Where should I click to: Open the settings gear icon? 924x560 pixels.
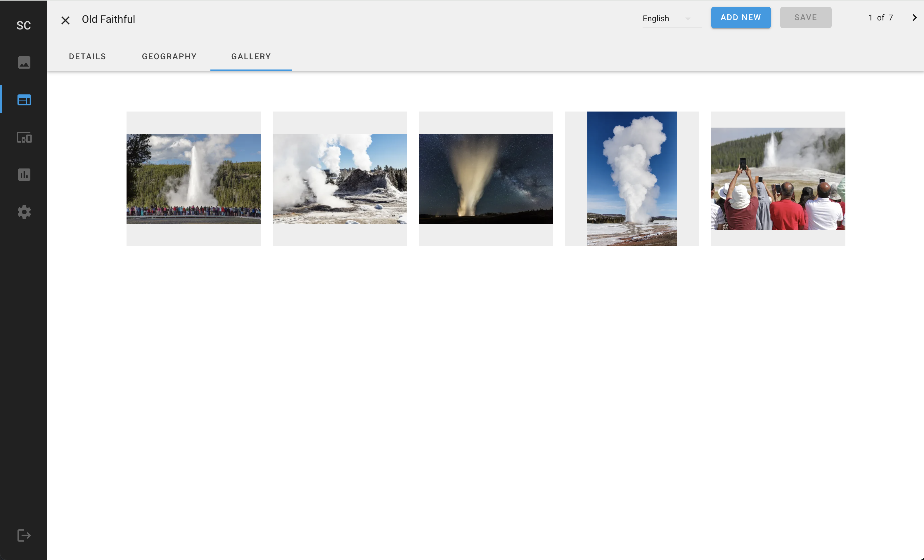coord(24,212)
